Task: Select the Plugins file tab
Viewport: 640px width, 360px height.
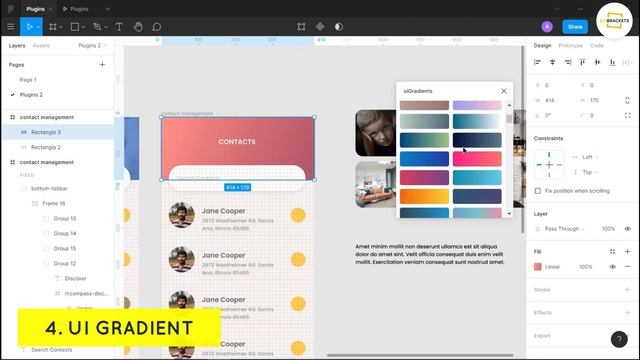Action: point(35,9)
